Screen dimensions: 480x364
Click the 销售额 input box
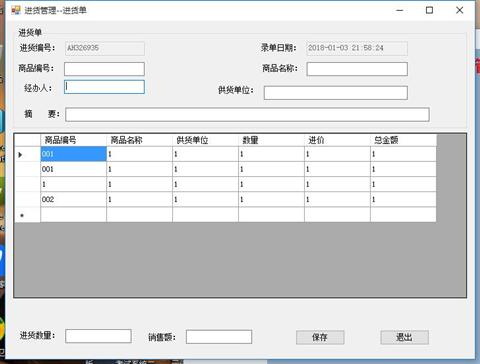(x=219, y=337)
